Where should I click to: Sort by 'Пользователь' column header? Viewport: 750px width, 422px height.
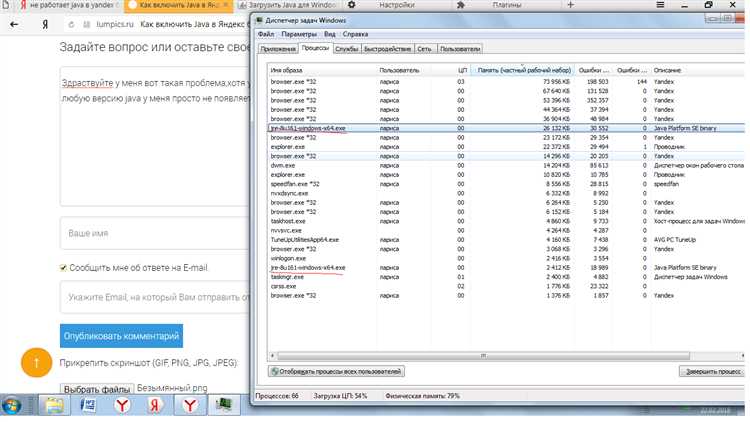(x=403, y=70)
